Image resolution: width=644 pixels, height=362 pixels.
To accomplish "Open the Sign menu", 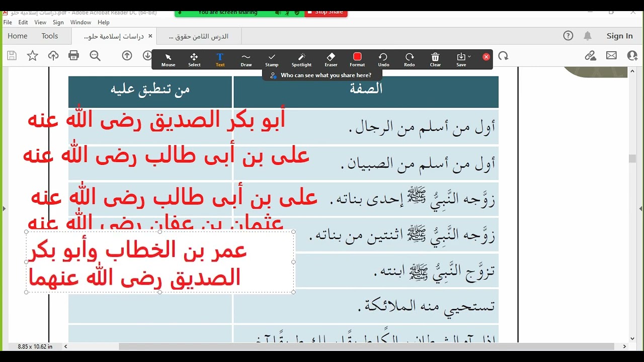I will [x=58, y=23].
